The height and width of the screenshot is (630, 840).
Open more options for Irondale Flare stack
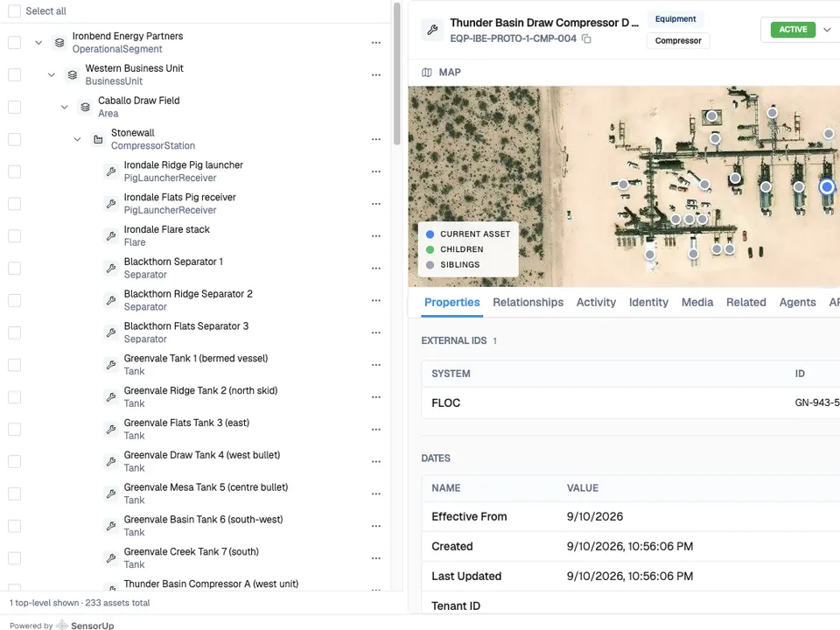[376, 235]
